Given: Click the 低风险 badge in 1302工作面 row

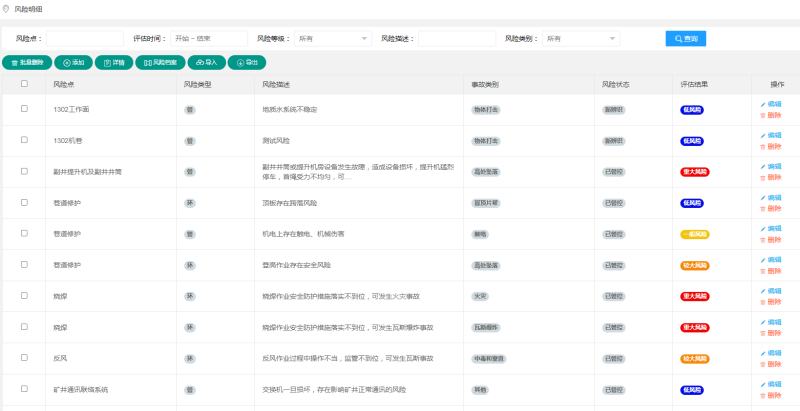Looking at the screenshot, I should (692, 110).
